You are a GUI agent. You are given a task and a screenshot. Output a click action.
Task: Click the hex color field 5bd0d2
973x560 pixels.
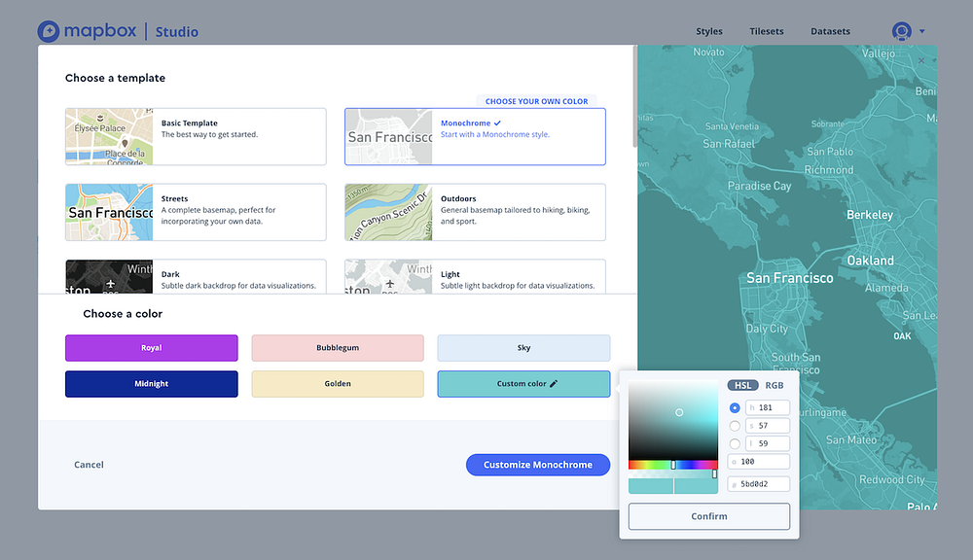758,484
